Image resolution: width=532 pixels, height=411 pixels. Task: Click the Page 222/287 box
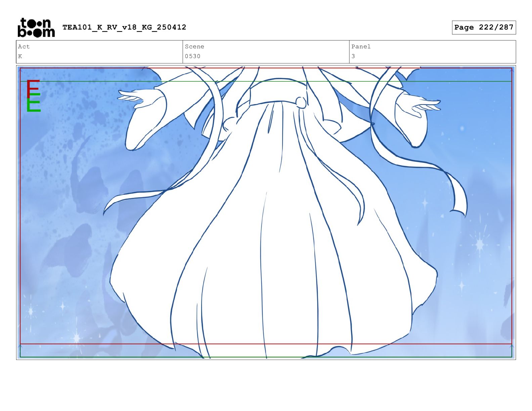(484, 28)
